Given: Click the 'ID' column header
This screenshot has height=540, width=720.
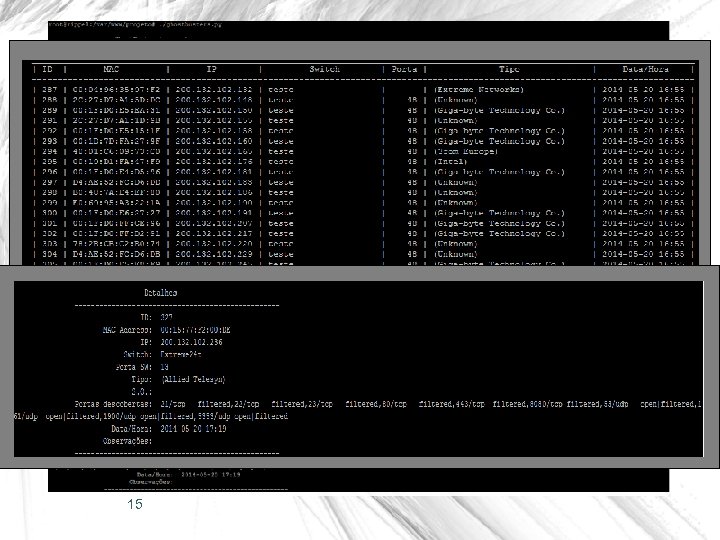Looking at the screenshot, I should tap(47, 69).
